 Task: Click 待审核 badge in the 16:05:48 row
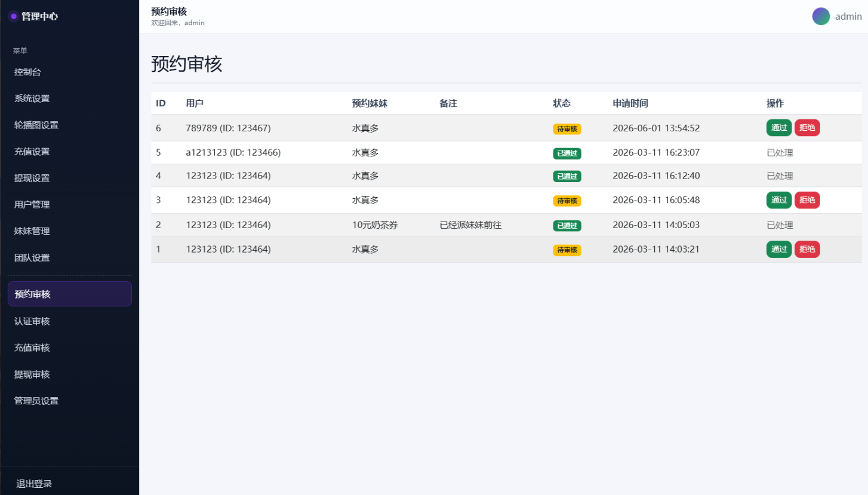pyautogui.click(x=567, y=201)
